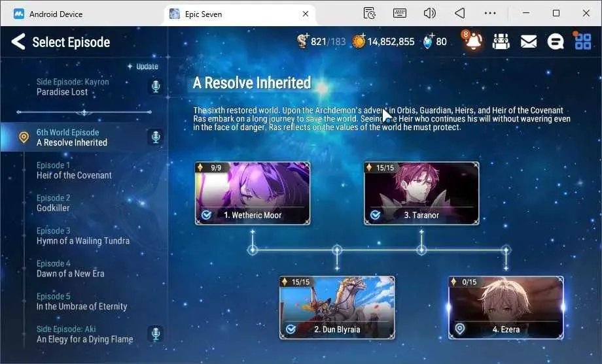The width and height of the screenshot is (602, 364).
Task: Open the notification bell with badge 8
Action: pos(472,41)
